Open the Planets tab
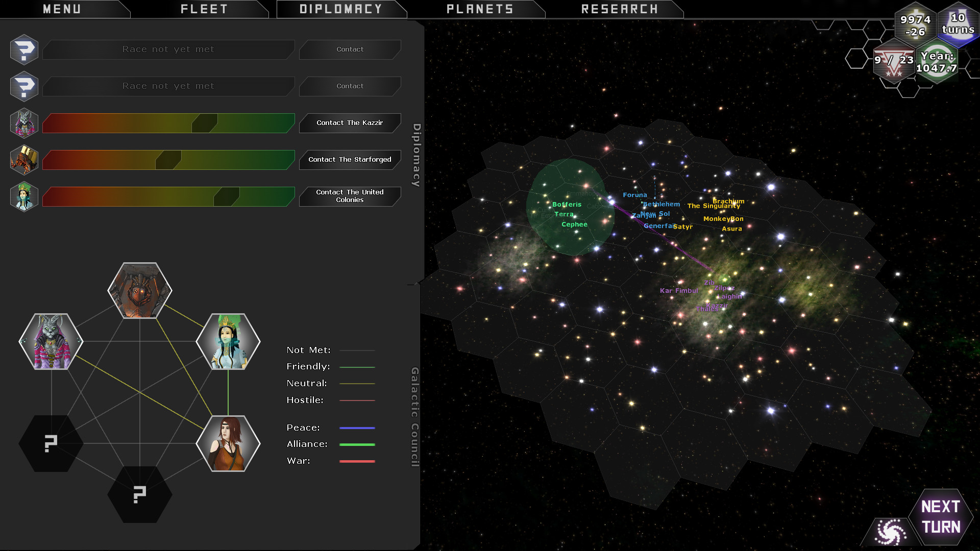The image size is (980, 551). tap(479, 8)
